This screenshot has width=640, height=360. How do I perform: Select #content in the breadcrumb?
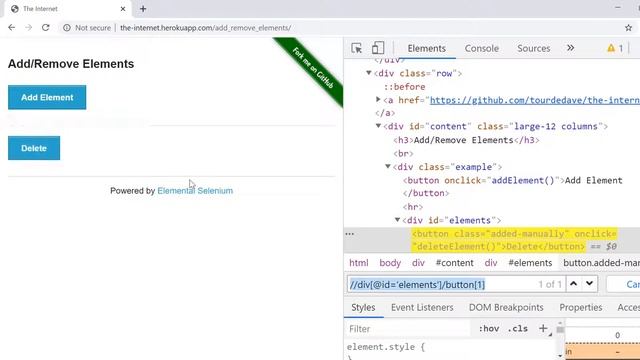click(454, 263)
